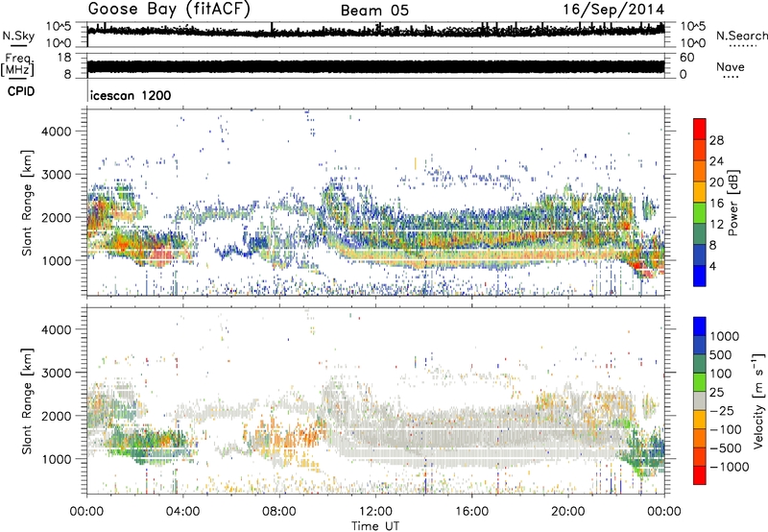Click the red bottom of the velocity colorbar

pos(700,475)
